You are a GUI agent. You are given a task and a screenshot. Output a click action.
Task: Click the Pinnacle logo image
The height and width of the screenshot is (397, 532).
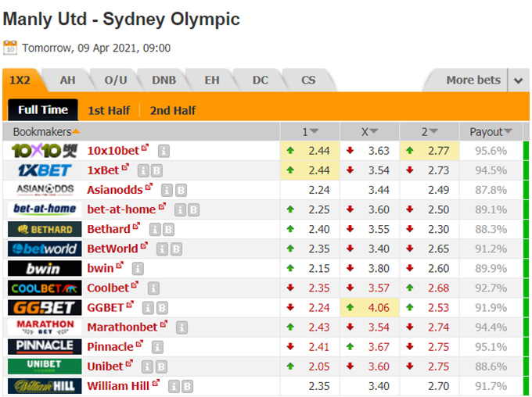tap(45, 347)
